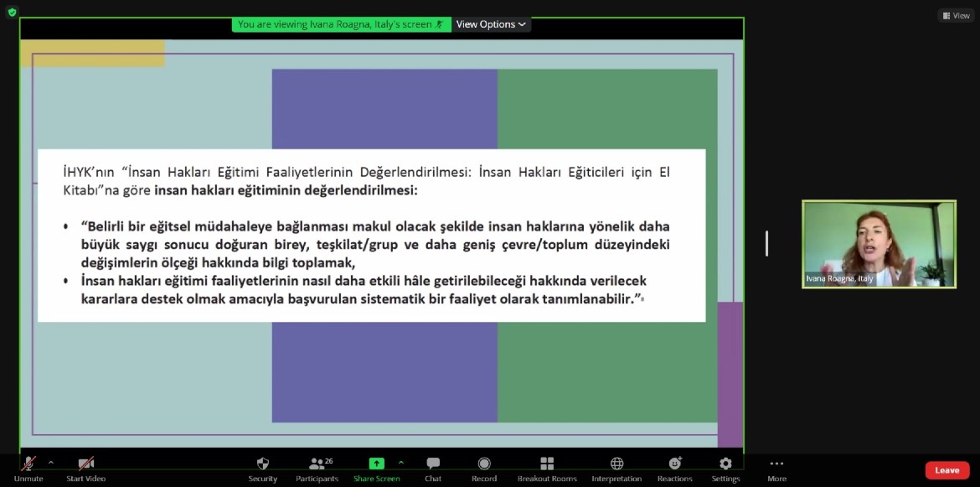The width and height of the screenshot is (980, 487).
Task: Click the View layout button
Action: [957, 16]
